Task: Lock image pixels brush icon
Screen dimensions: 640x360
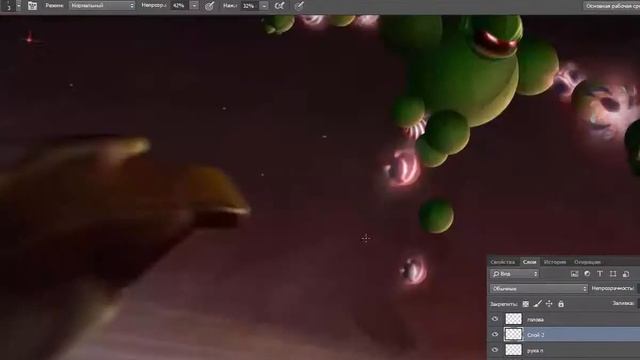Action: 538,304
